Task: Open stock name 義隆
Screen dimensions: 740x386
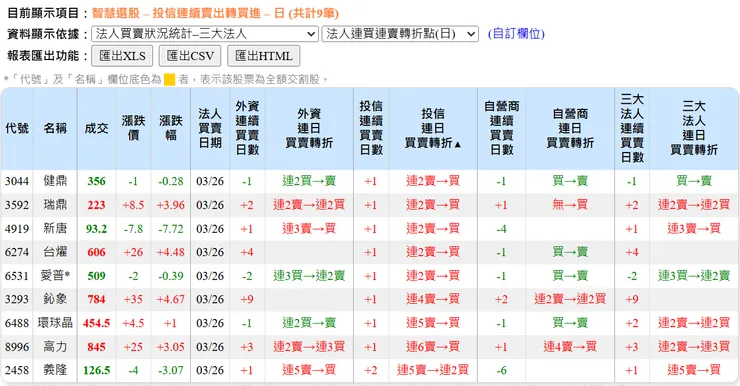Action: click(x=55, y=370)
